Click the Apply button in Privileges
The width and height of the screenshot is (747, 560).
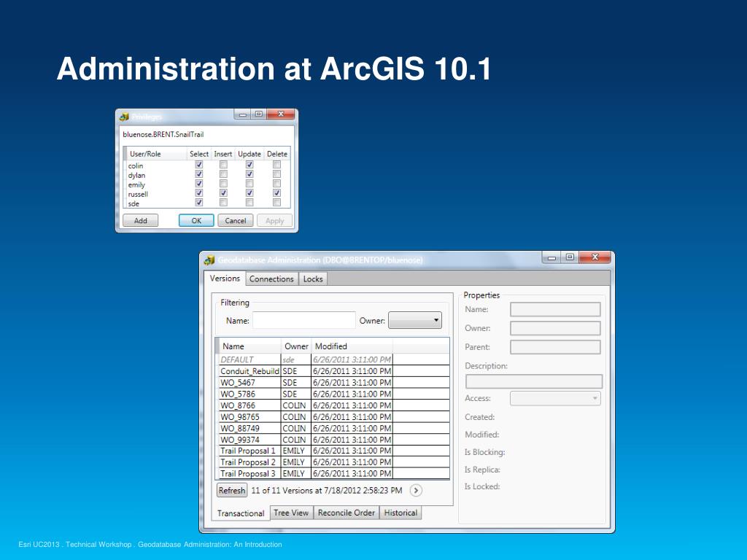point(274,221)
